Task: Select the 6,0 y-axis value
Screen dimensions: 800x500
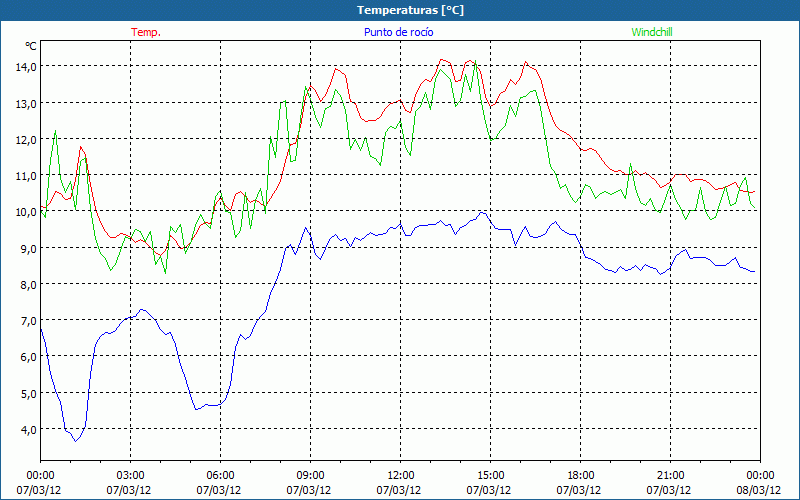Action: coord(28,357)
